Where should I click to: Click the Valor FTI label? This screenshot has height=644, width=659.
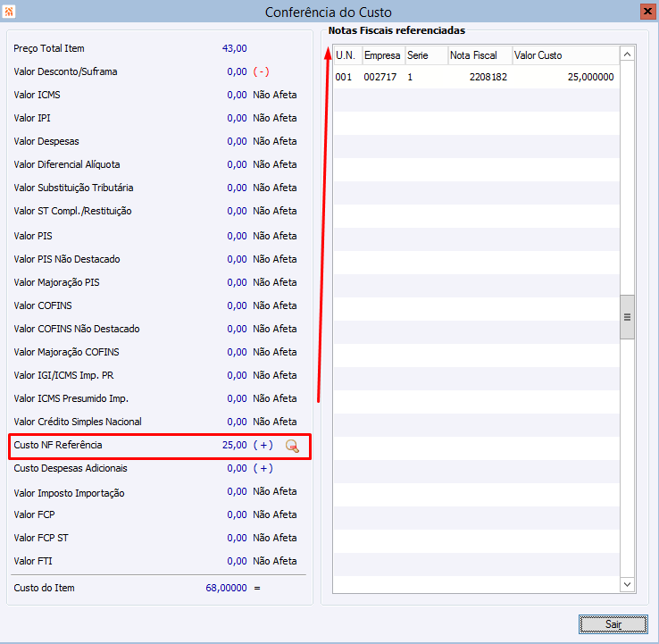click(x=33, y=561)
